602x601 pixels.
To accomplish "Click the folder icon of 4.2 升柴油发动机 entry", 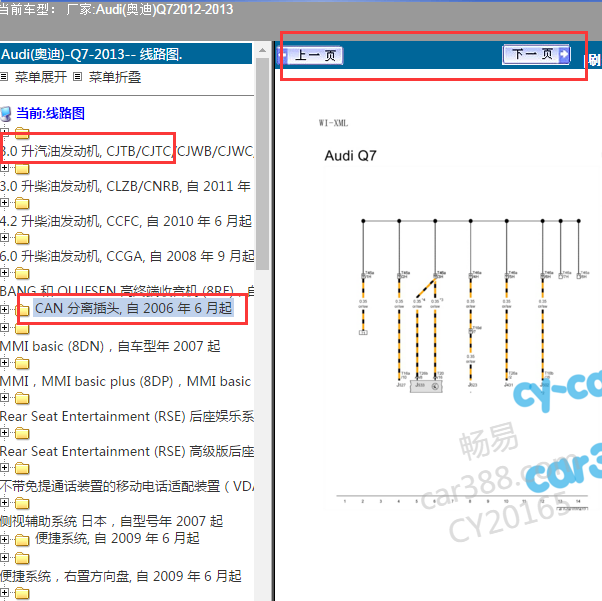I will point(22,203).
